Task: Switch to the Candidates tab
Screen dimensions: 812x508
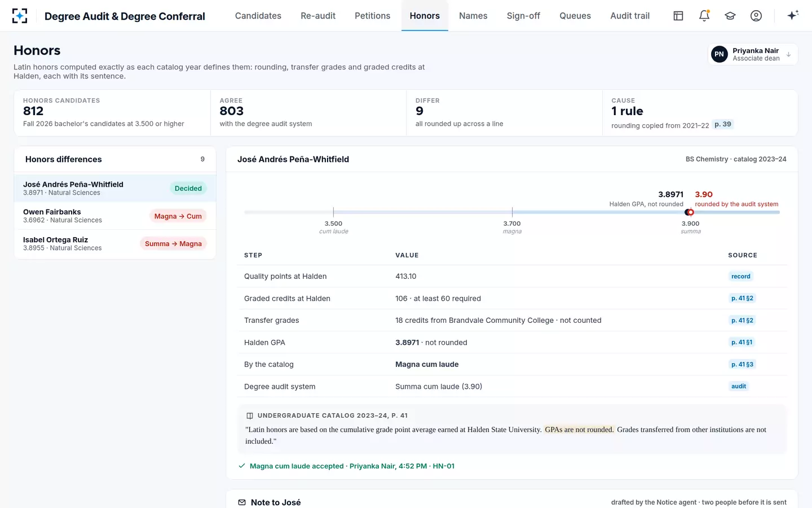Action: coord(258,16)
